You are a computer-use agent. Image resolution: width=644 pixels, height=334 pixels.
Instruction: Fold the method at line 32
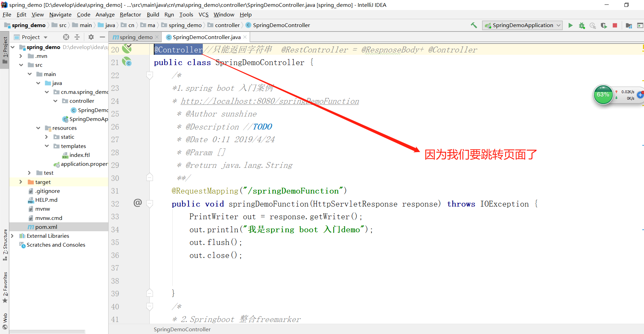click(150, 203)
